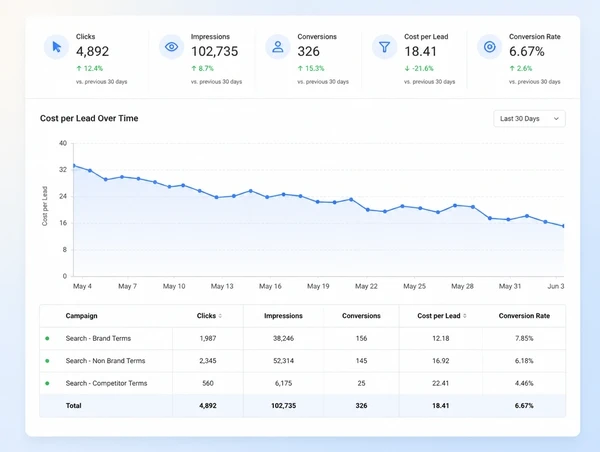Click the Conversion Rate target icon
The height and width of the screenshot is (452, 600).
point(489,47)
